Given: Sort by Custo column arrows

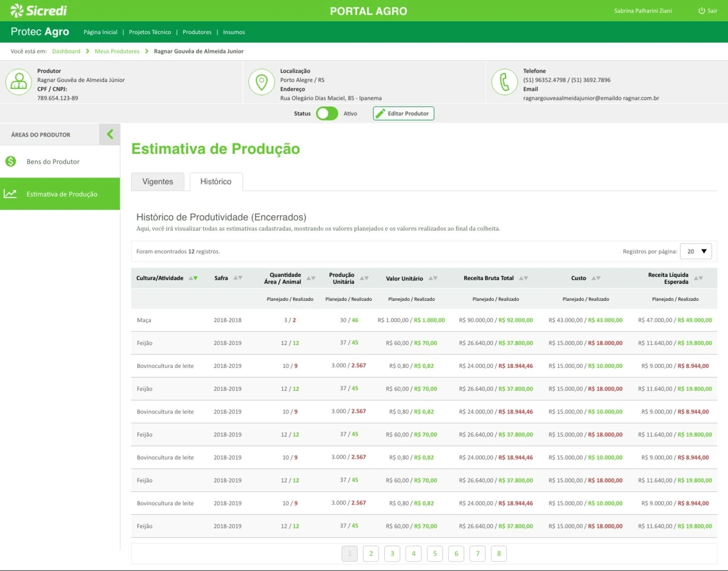Looking at the screenshot, I should tap(596, 278).
